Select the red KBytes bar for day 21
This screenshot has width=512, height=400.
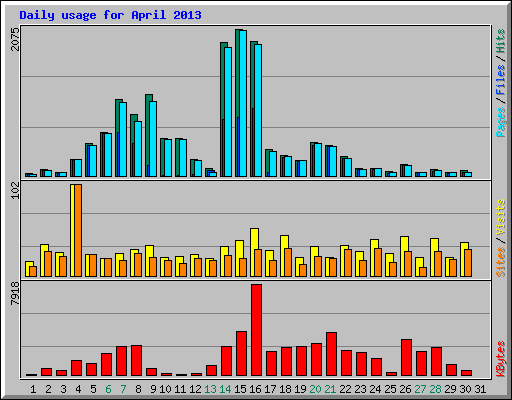coord(331,354)
